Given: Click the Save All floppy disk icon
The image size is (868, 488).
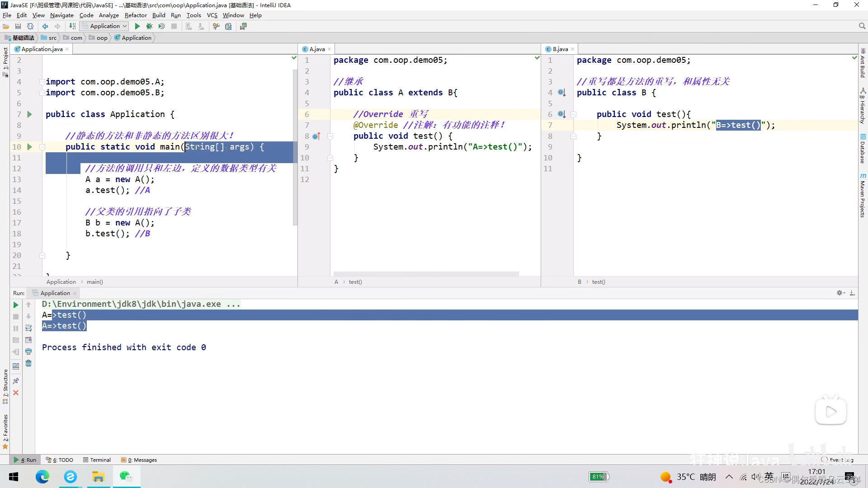Looking at the screenshot, I should (18, 26).
